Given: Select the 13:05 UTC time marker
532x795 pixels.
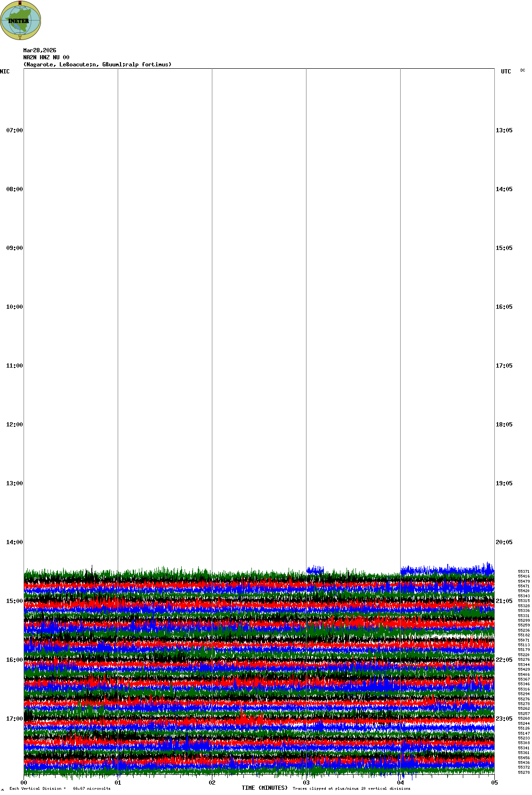Looking at the screenshot, I should [x=504, y=130].
